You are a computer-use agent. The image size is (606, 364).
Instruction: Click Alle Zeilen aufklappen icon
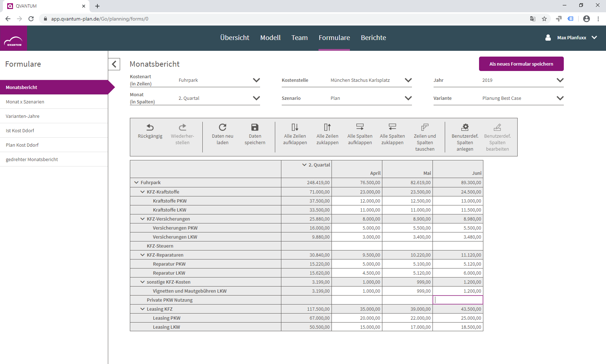(x=295, y=127)
